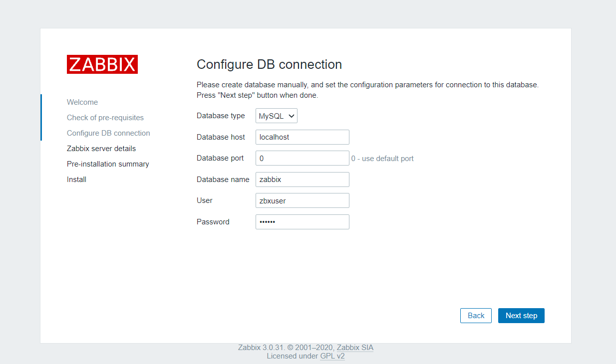
Task: Click the Configure DB connection heading
Action: (269, 64)
